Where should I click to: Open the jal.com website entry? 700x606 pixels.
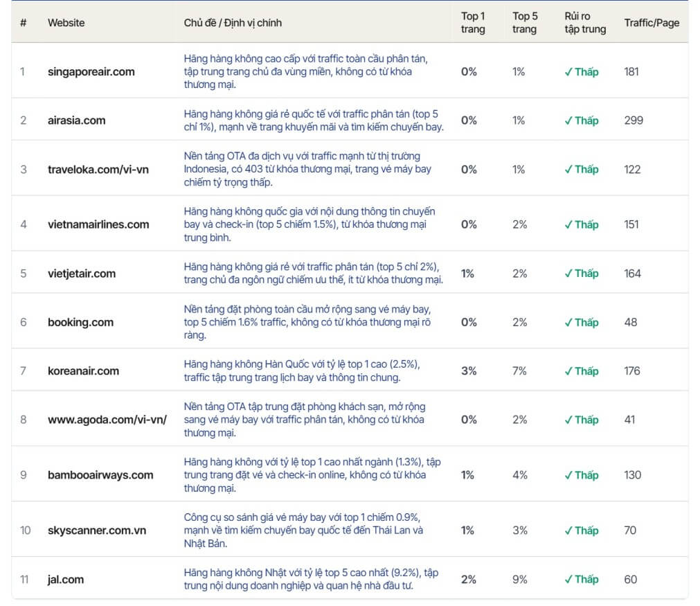coord(66,579)
